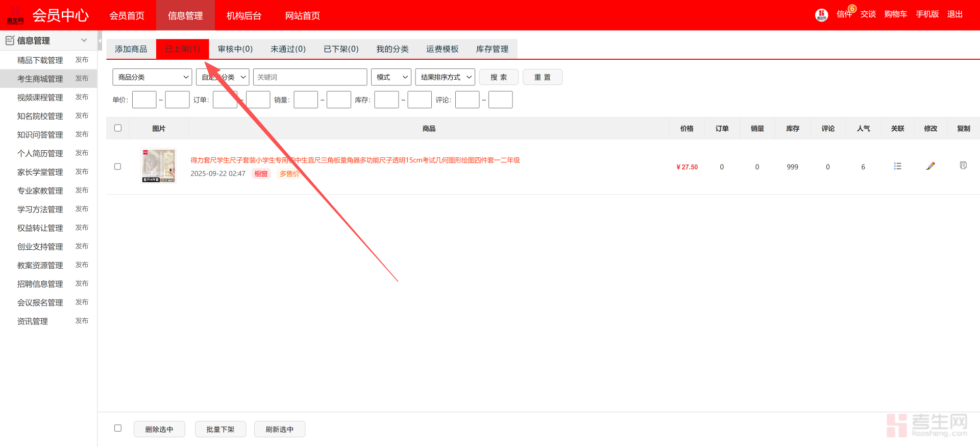Focus the 关键词 search input field
The image size is (980, 447).
[x=310, y=77]
